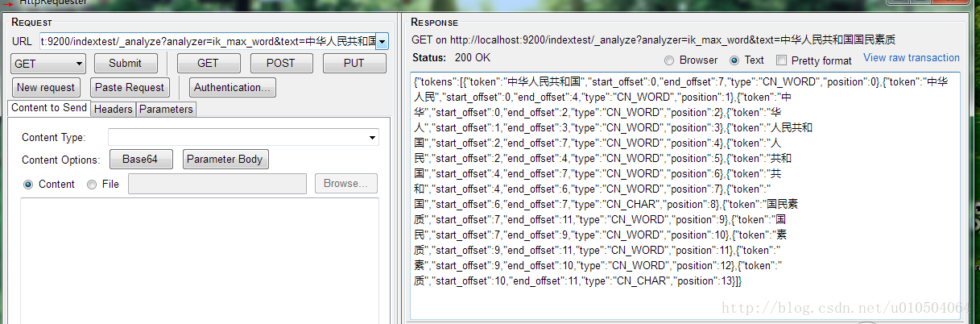Screen dimensions: 980x324
Task: Click the Parameter Body button
Action: coord(225,160)
